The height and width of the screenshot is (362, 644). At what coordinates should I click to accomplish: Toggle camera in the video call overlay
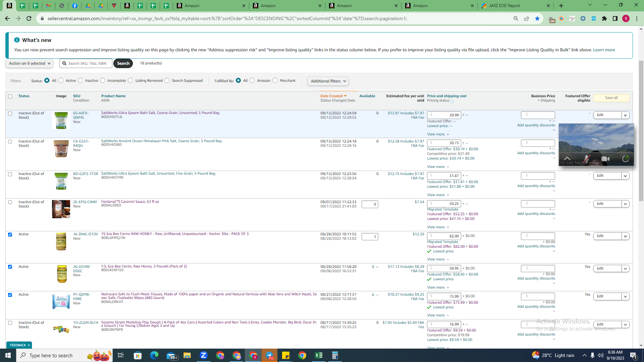(x=605, y=159)
